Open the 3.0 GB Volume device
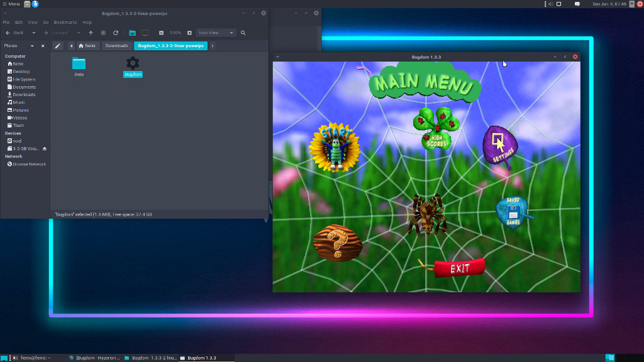 23,149
